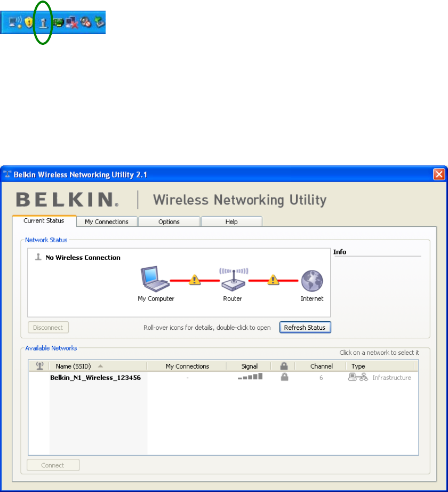The height and width of the screenshot is (492, 448).
Task: Click the warning triangle between router and Internet
Action: pyautogui.click(x=273, y=280)
